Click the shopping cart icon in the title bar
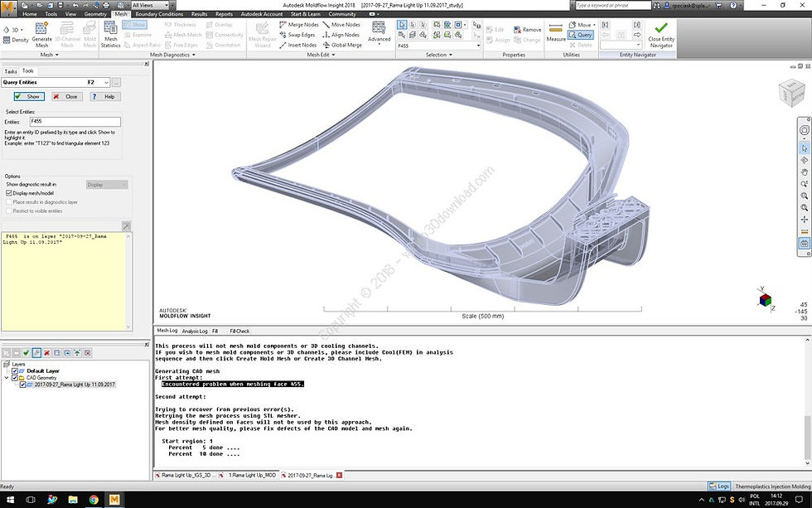 pyautogui.click(x=718, y=5)
